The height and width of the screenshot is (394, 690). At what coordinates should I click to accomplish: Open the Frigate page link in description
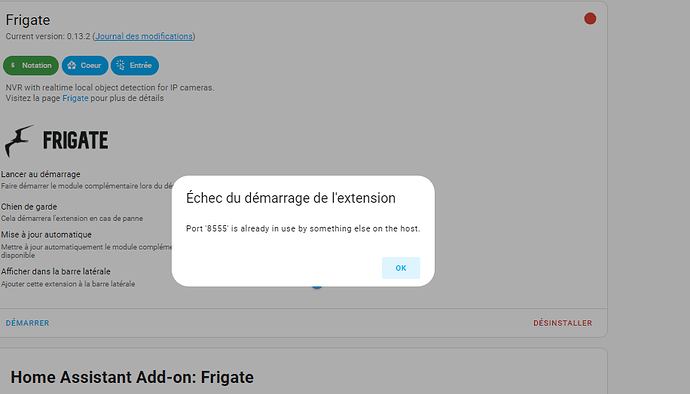point(75,98)
